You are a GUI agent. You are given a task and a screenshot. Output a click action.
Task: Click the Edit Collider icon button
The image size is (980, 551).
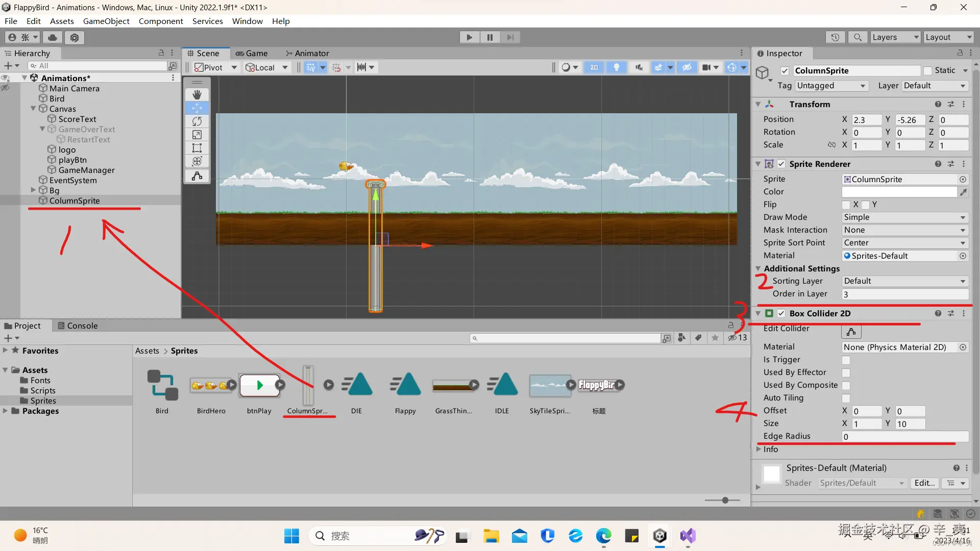click(x=851, y=332)
